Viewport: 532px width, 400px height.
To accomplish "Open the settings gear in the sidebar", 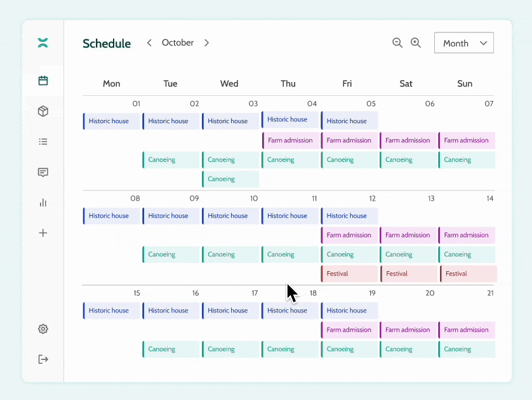I will [x=43, y=329].
